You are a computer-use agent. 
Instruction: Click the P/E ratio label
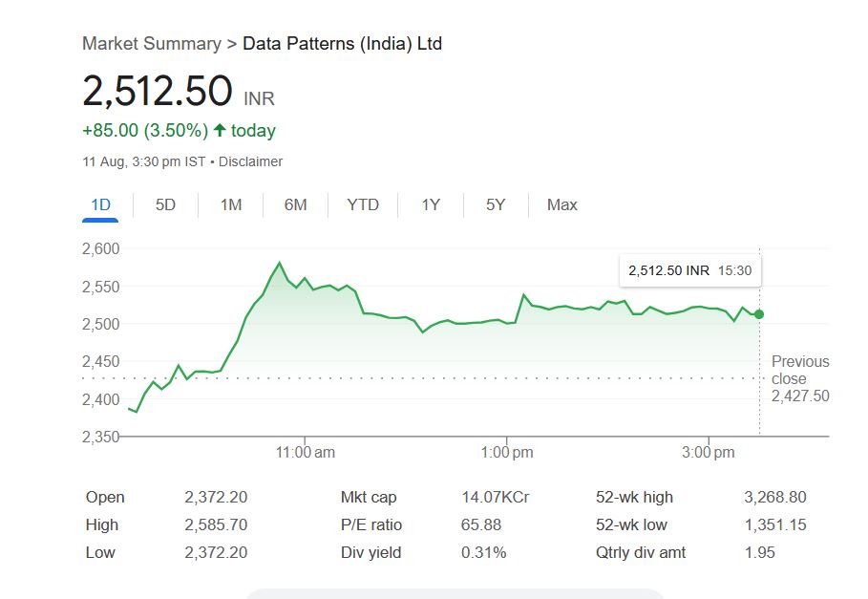pyautogui.click(x=371, y=524)
